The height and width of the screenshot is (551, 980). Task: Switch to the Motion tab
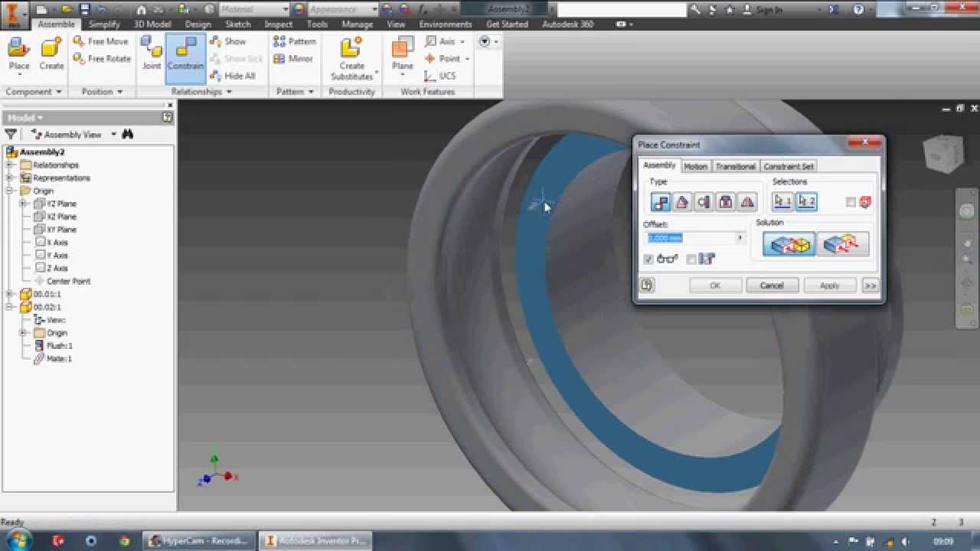click(695, 166)
